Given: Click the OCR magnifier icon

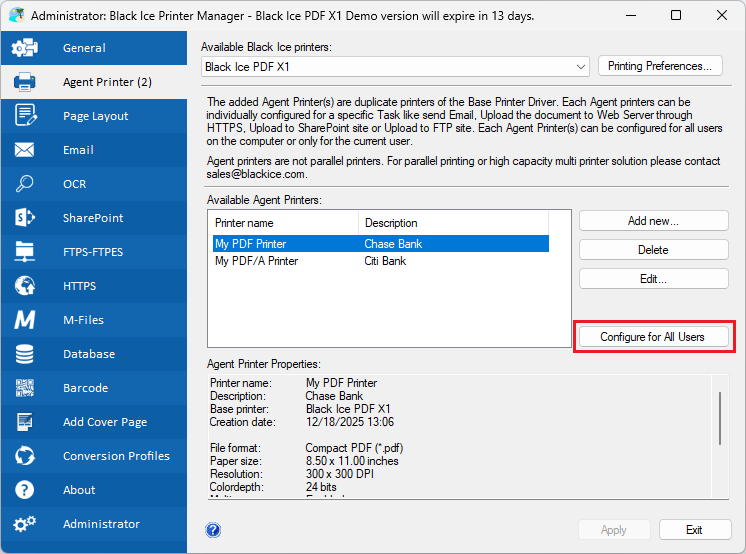Looking at the screenshot, I should pyautogui.click(x=25, y=184).
